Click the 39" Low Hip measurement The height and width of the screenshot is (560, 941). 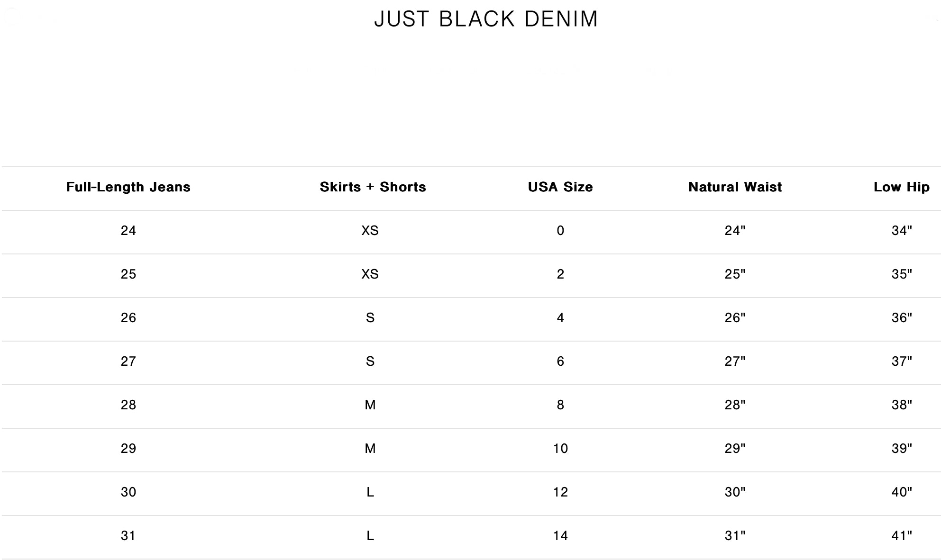coord(901,449)
